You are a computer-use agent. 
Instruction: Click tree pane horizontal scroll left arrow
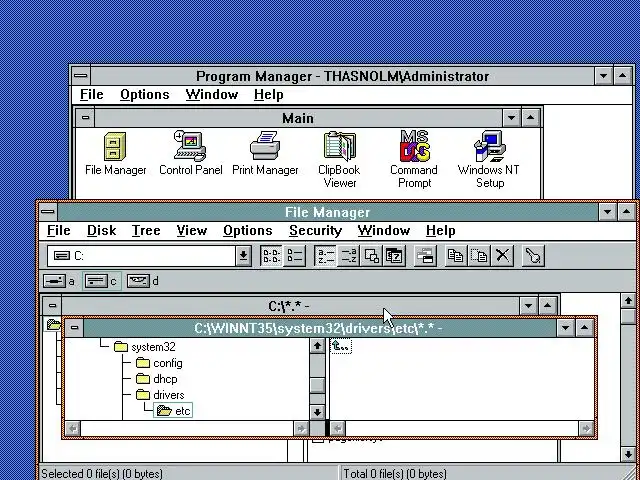[x=73, y=428]
